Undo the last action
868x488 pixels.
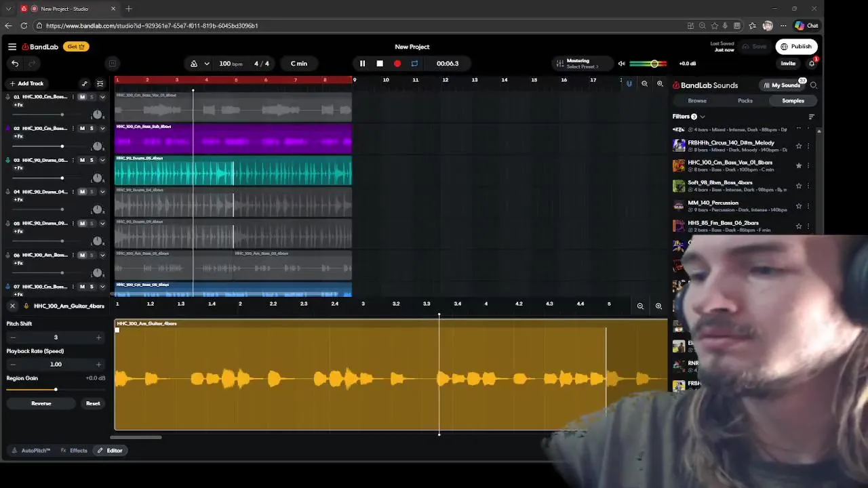point(15,64)
